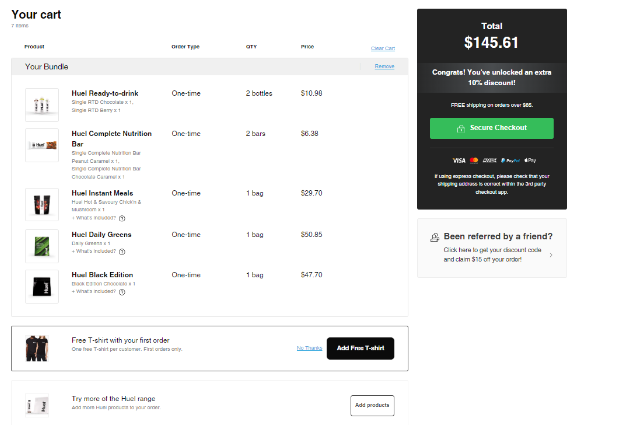Expand What's included for Huel Instant Meals
The height and width of the screenshot is (439, 624).
[x=95, y=217]
